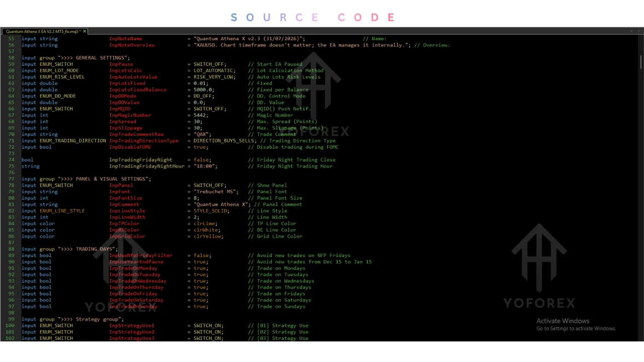Click the "QAX" trade comment string

[x=201, y=134]
